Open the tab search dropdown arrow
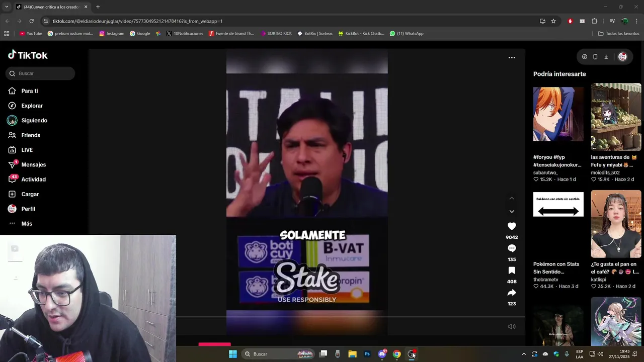644x362 pixels. click(6, 7)
